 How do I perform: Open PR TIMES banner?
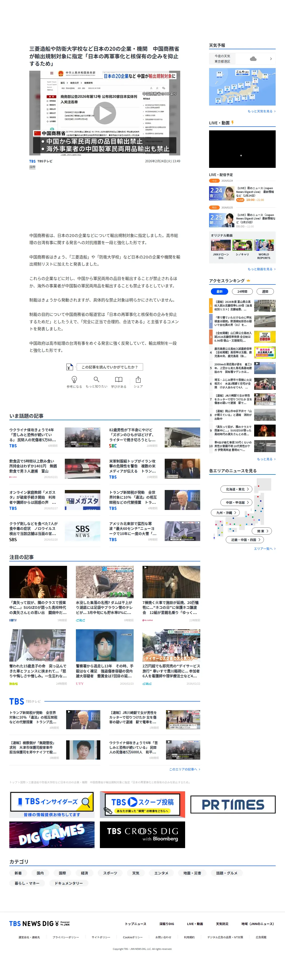[233, 805]
